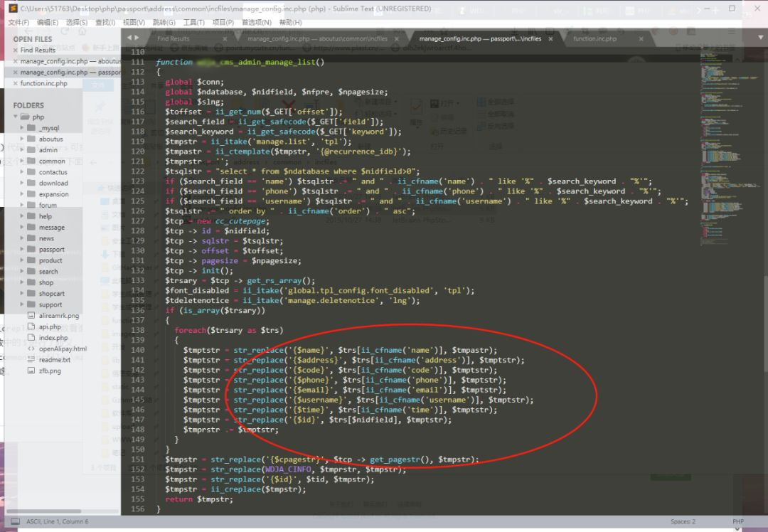
Task: Click the next tab arrow icon
Action: 137,38
